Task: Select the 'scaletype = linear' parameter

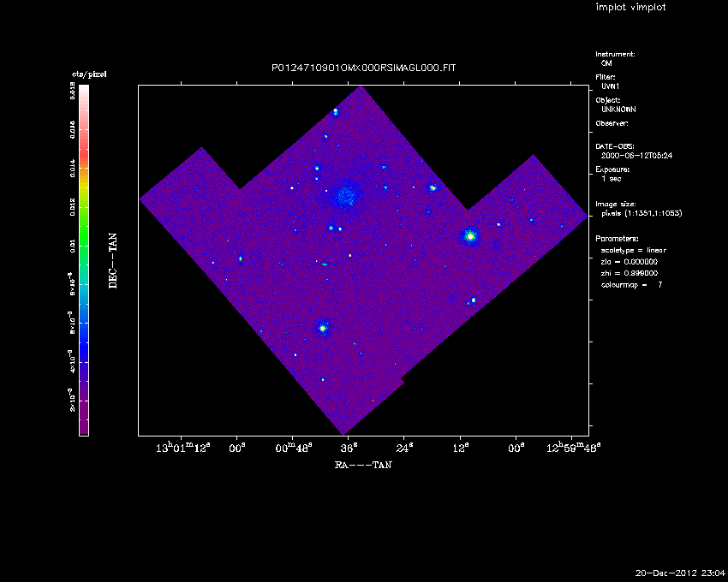Action: [634, 251]
